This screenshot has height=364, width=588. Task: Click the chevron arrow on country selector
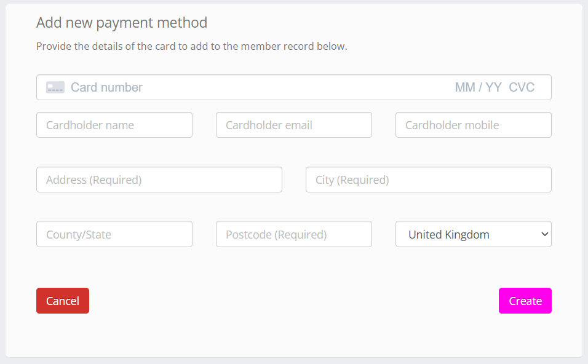click(x=544, y=234)
